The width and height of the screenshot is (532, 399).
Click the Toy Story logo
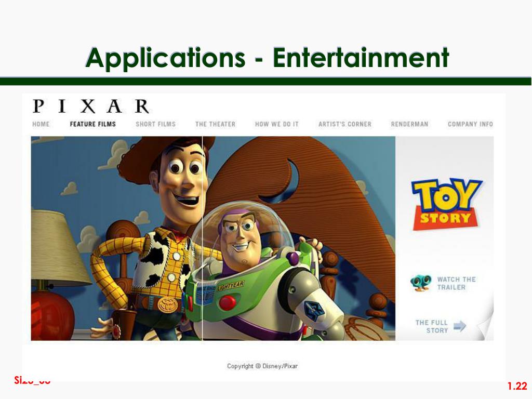(x=446, y=204)
